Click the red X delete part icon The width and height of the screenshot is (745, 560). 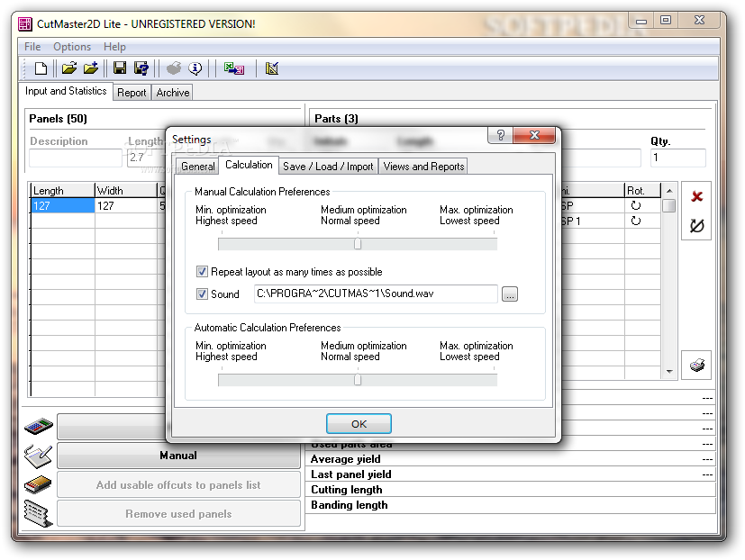tap(696, 196)
